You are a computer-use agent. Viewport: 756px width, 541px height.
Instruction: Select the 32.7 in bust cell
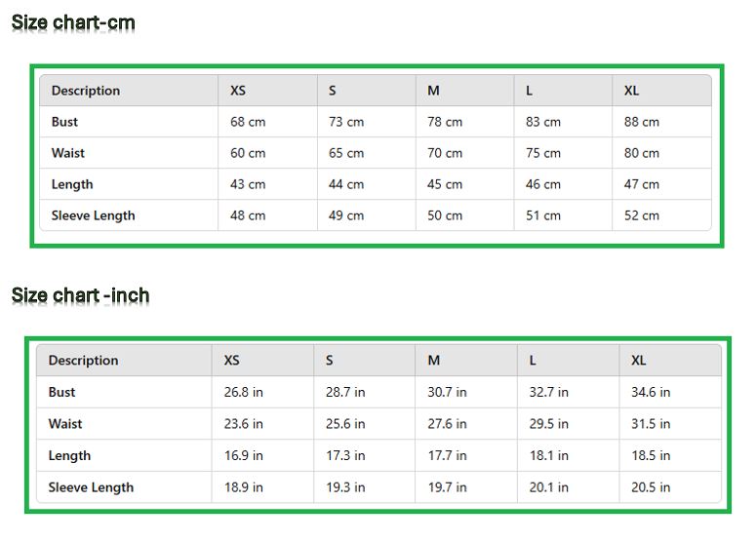point(549,392)
